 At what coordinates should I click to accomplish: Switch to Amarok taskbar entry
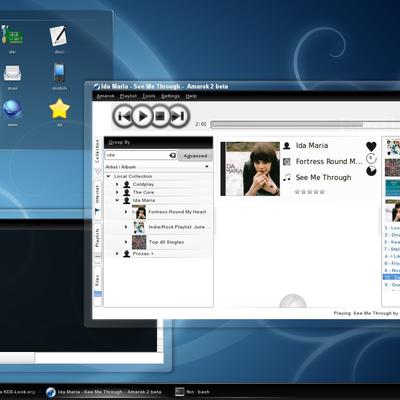[x=104, y=392]
